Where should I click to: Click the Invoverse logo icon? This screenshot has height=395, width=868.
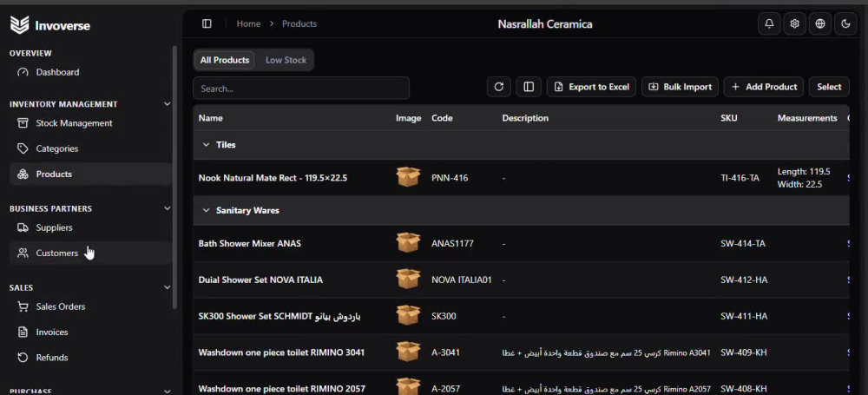pos(19,25)
